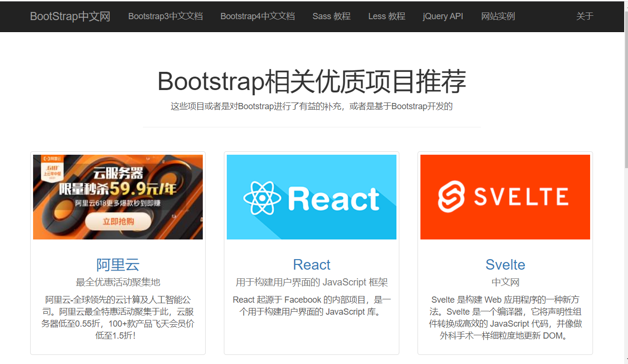Click the 立即抢购 button in the banner
Viewport: 628px width, 364px height.
point(117,222)
